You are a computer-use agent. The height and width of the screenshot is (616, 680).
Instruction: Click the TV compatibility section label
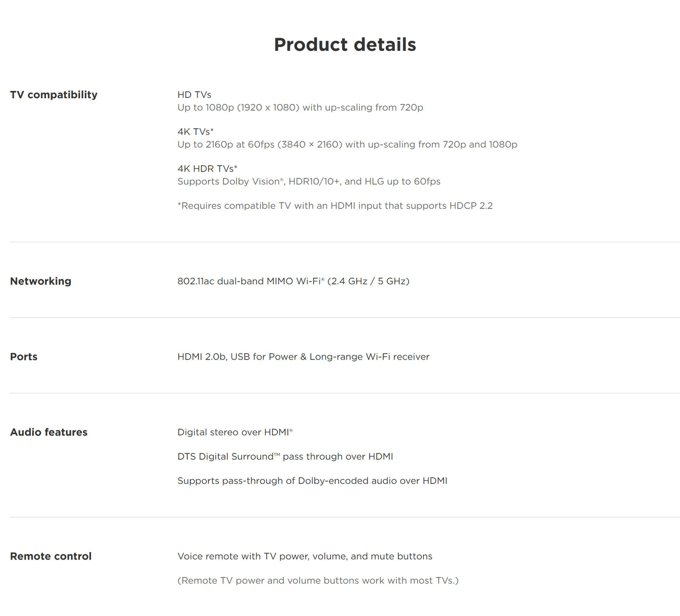point(54,95)
